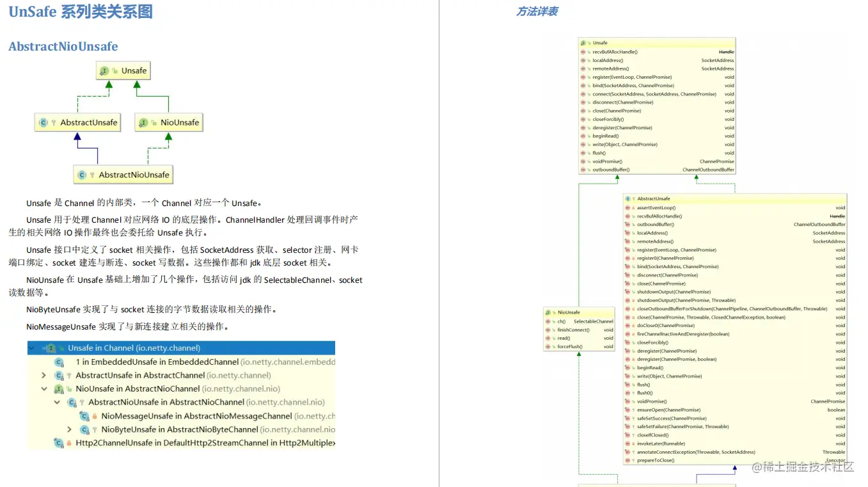Click 'shutdownOutput(ChannelPromise, Throwable)' method row
The height and width of the screenshot is (487, 868).
(x=686, y=300)
